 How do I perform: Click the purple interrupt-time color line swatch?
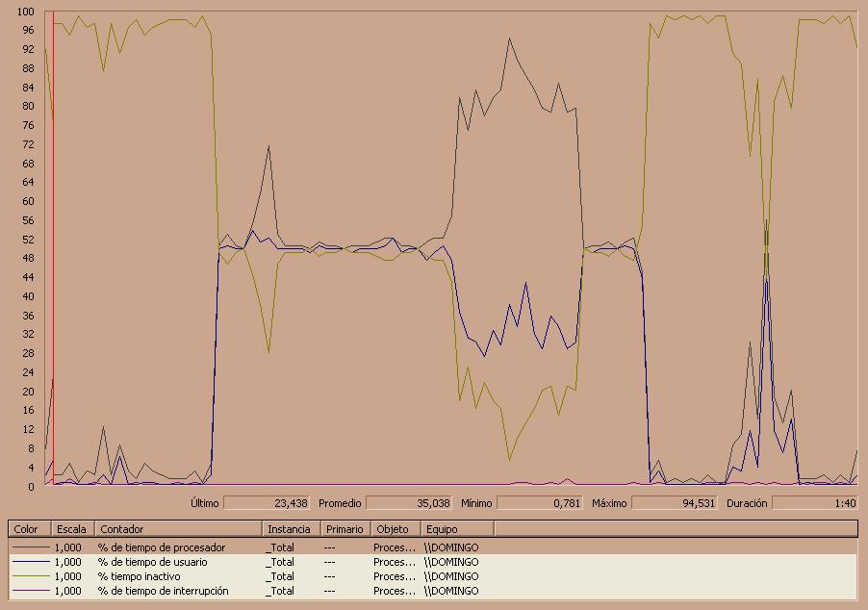tap(31, 590)
